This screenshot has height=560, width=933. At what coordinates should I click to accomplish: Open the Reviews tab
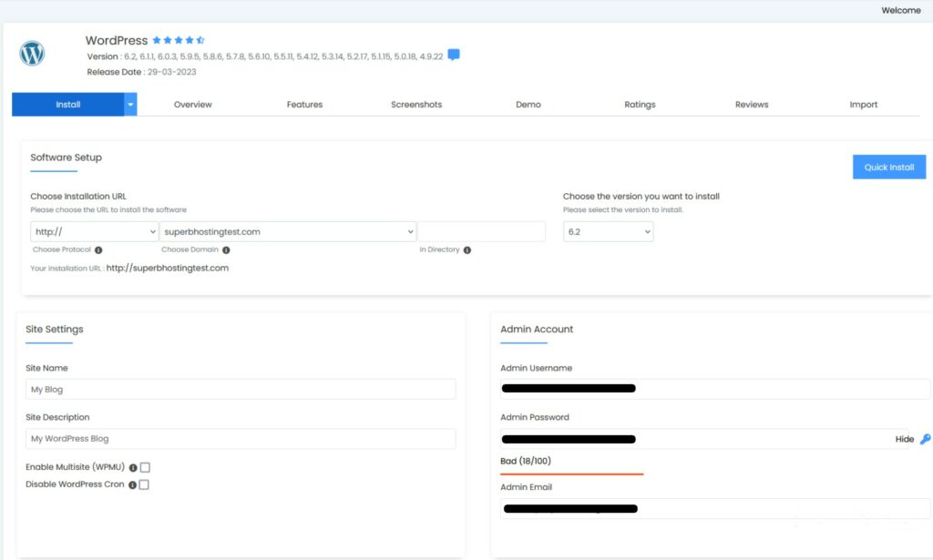click(x=752, y=105)
